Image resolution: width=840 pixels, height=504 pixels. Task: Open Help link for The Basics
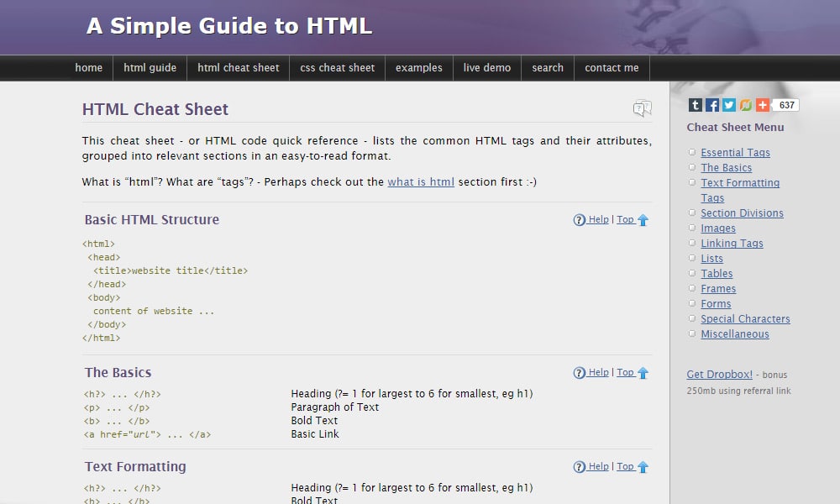click(x=598, y=372)
